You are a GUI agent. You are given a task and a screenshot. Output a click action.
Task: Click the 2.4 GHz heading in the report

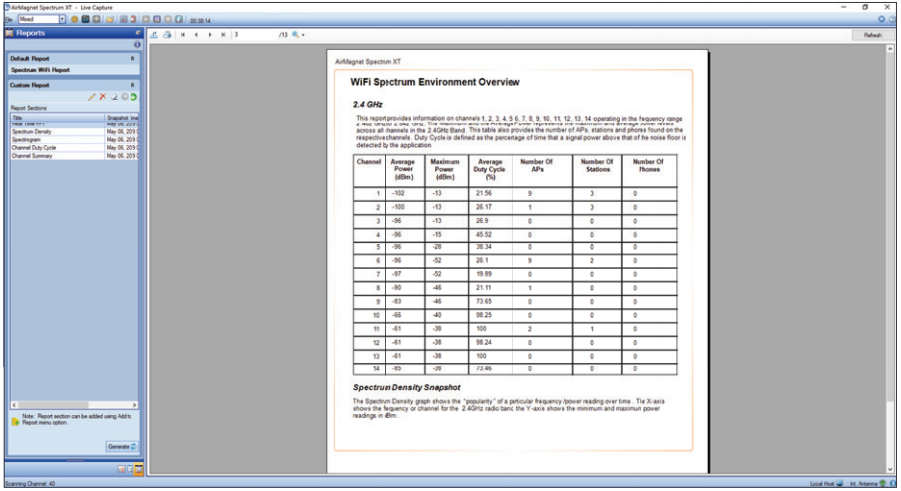(368, 104)
